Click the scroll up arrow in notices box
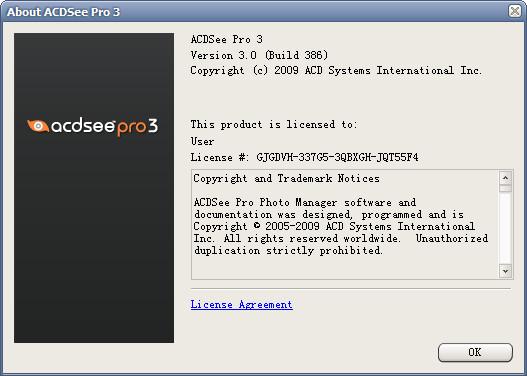The image size is (527, 376). tap(505, 178)
